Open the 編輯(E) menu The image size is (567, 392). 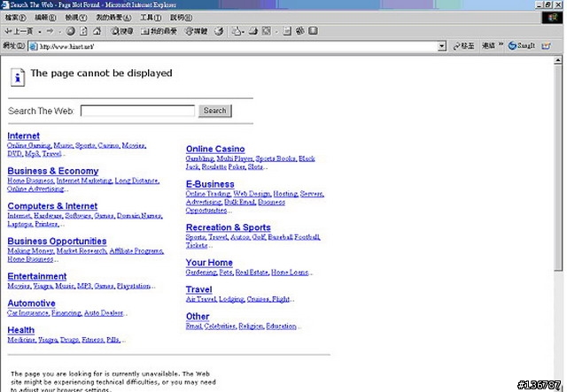[x=45, y=18]
